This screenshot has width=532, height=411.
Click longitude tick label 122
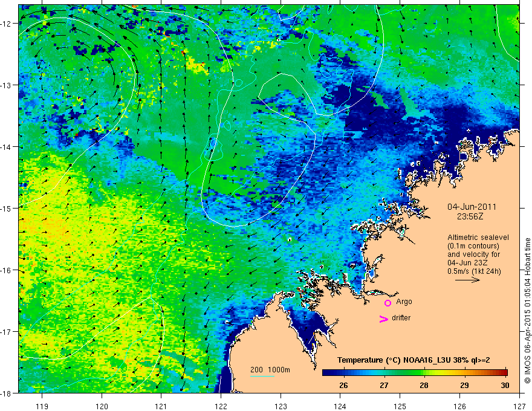pos(221,406)
